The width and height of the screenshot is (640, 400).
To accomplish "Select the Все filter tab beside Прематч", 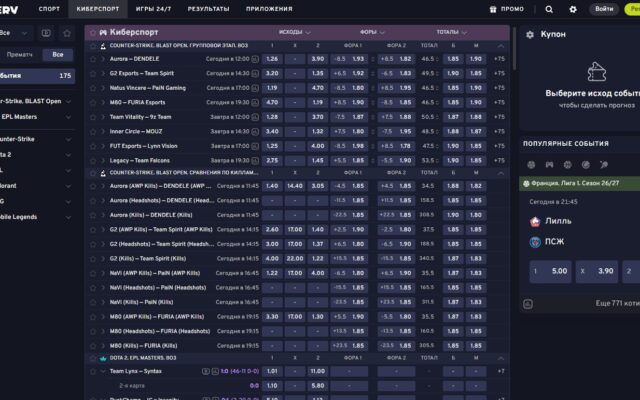I will (58, 55).
